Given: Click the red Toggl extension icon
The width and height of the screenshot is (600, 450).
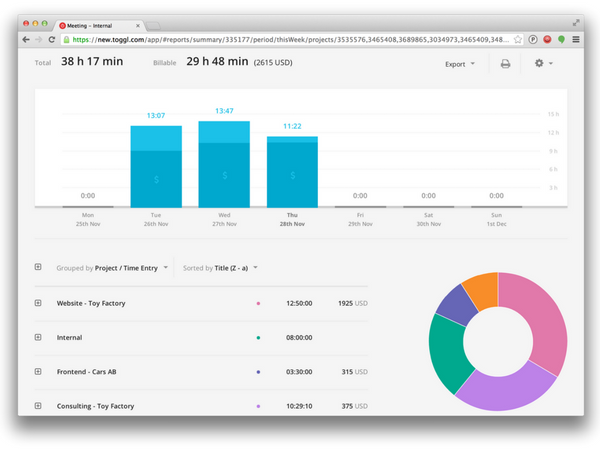Looking at the screenshot, I should click(x=547, y=39).
